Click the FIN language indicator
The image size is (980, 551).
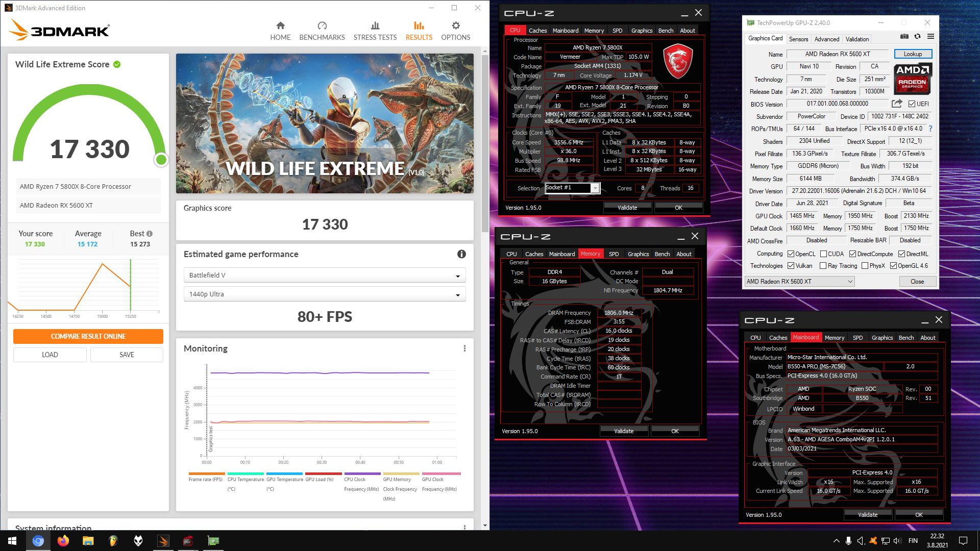pyautogui.click(x=913, y=541)
